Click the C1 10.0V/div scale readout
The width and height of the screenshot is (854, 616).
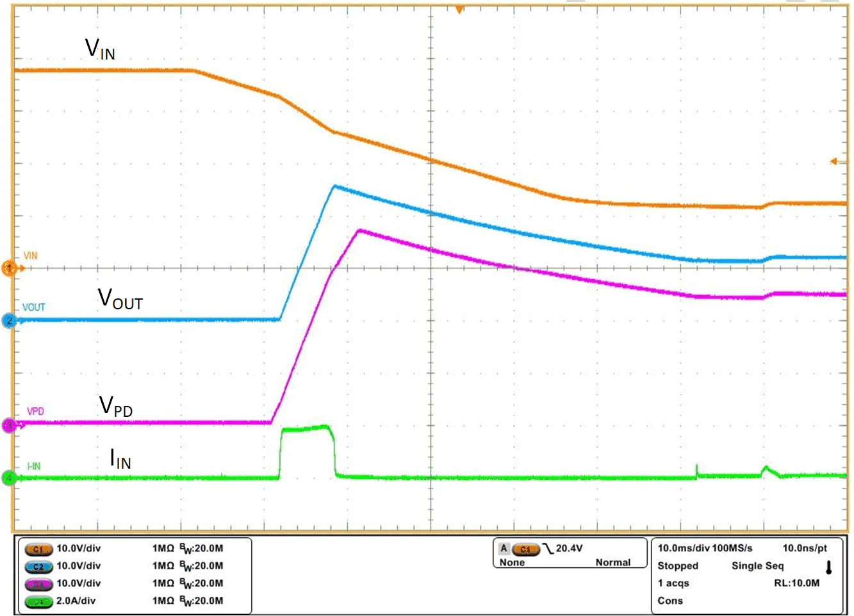(78, 548)
